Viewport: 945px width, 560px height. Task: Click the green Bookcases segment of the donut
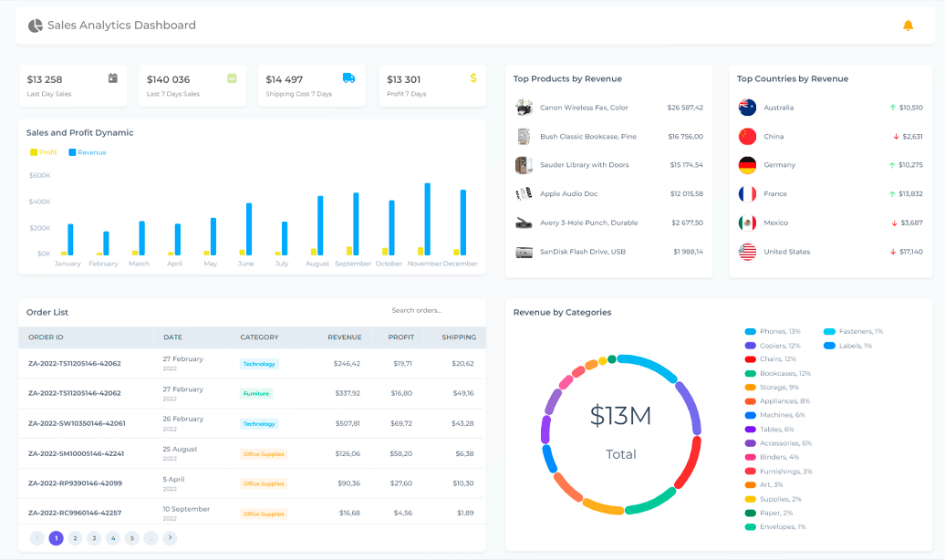651,503
